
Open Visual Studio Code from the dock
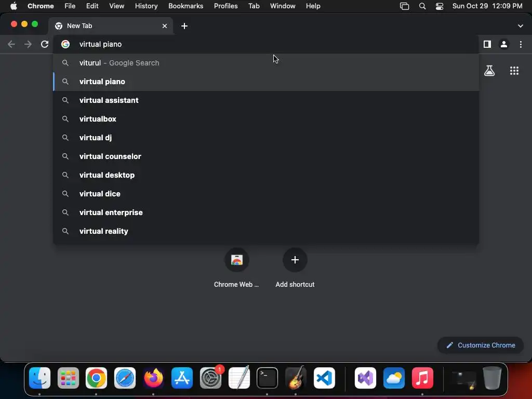point(324,378)
